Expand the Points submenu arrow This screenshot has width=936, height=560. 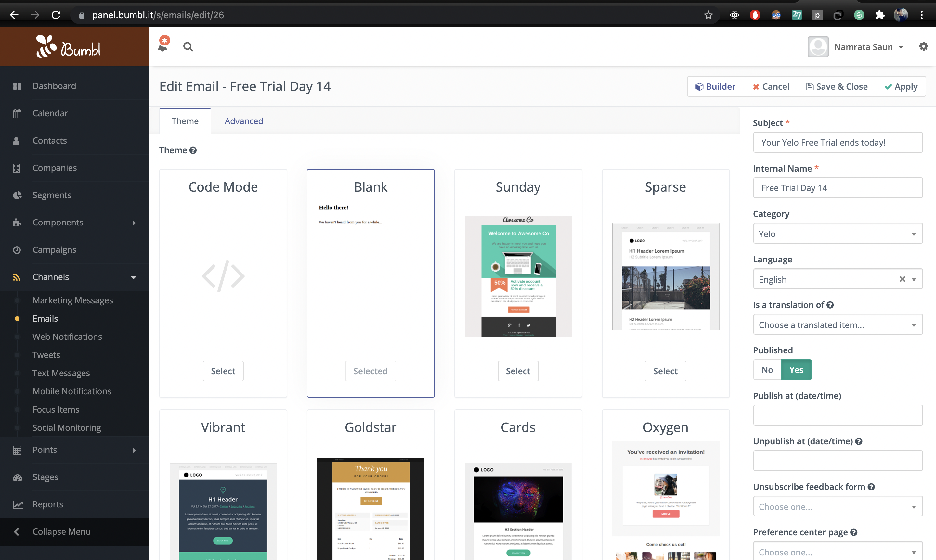pyautogui.click(x=134, y=450)
